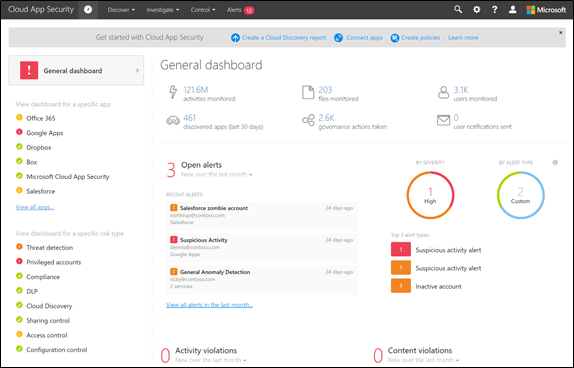
Task: Open Activity violations time range dropdown
Action: coord(210,360)
